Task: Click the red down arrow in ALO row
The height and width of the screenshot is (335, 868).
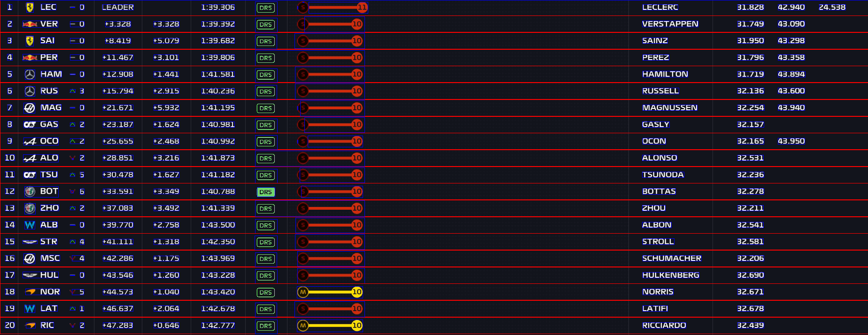Action: (x=72, y=158)
